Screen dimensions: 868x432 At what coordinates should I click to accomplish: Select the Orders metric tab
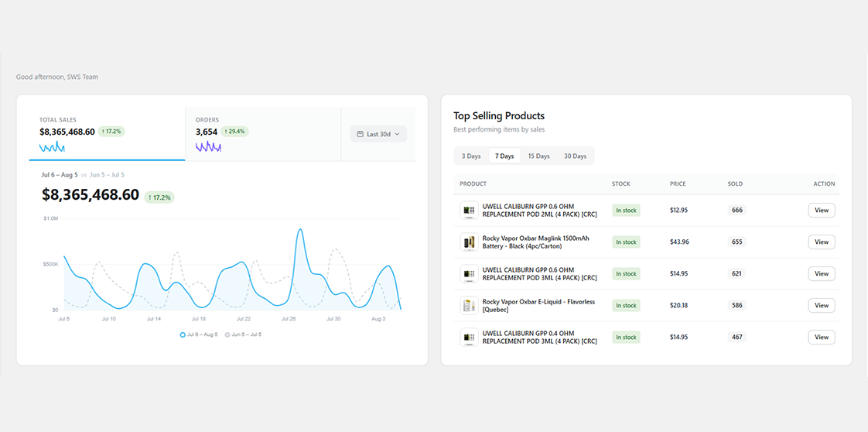(x=263, y=134)
